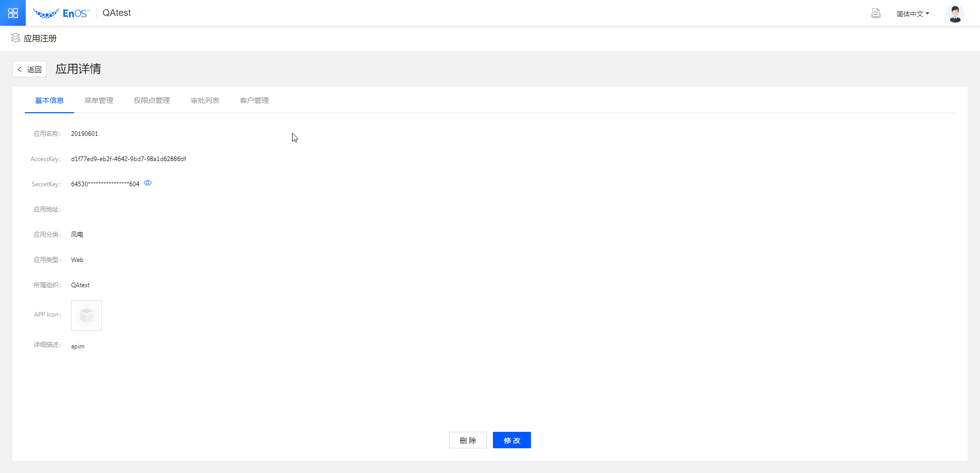Click the APP Icon cube thumbnail
980x473 pixels.
click(x=87, y=315)
